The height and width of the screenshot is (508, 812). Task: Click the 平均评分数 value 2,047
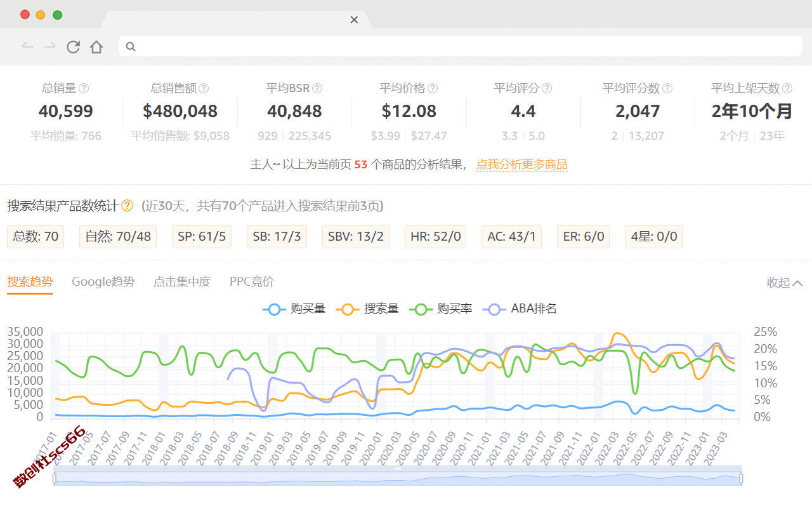[x=638, y=112]
